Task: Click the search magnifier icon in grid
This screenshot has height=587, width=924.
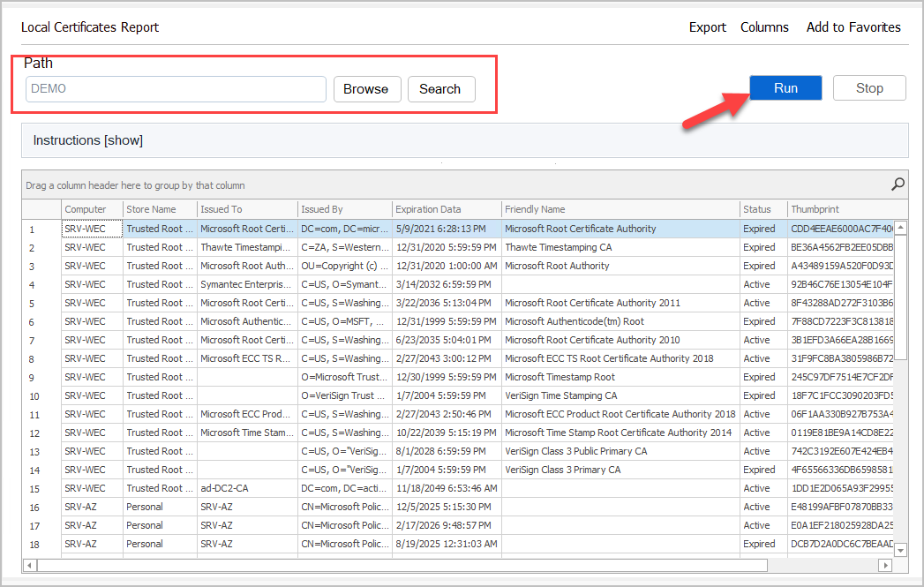Action: (x=898, y=184)
